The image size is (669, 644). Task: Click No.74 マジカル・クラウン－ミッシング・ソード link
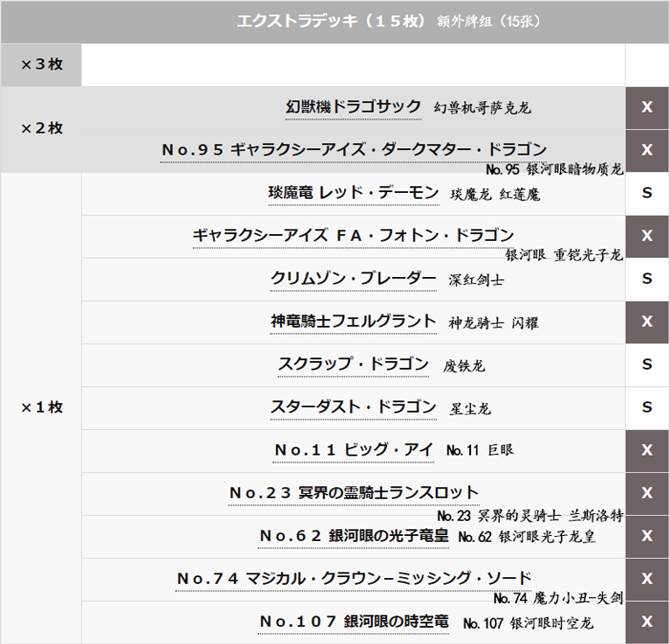[354, 578]
